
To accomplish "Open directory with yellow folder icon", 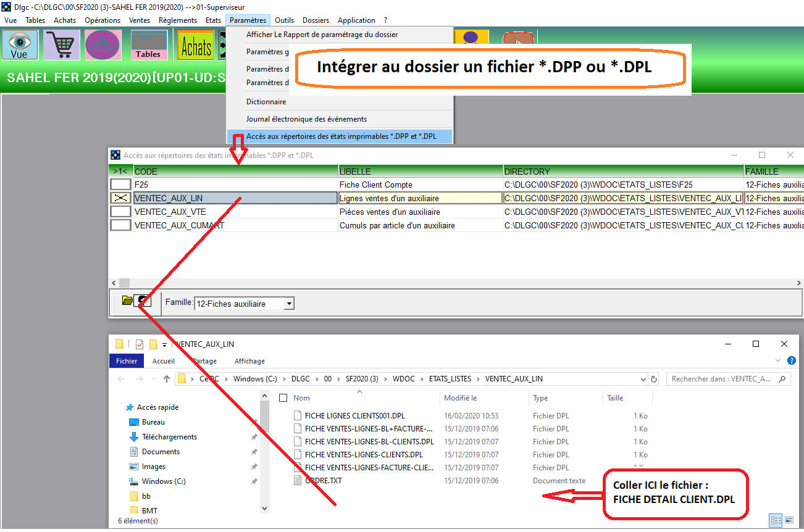I will click(x=127, y=301).
